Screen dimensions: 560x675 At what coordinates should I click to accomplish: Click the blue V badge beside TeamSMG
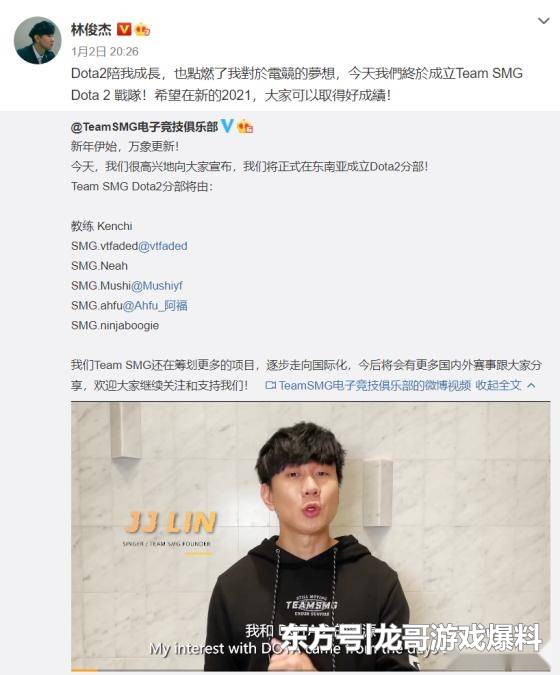pyautogui.click(x=227, y=126)
